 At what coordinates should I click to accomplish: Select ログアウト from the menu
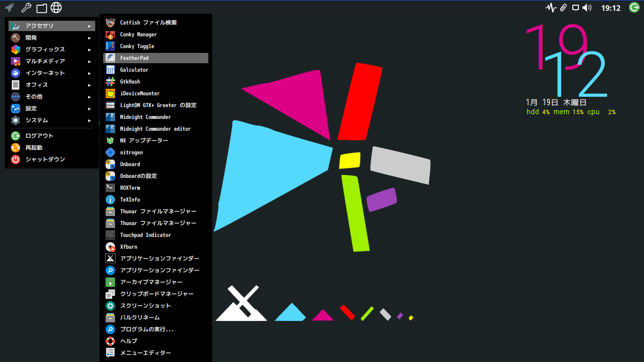point(52,136)
